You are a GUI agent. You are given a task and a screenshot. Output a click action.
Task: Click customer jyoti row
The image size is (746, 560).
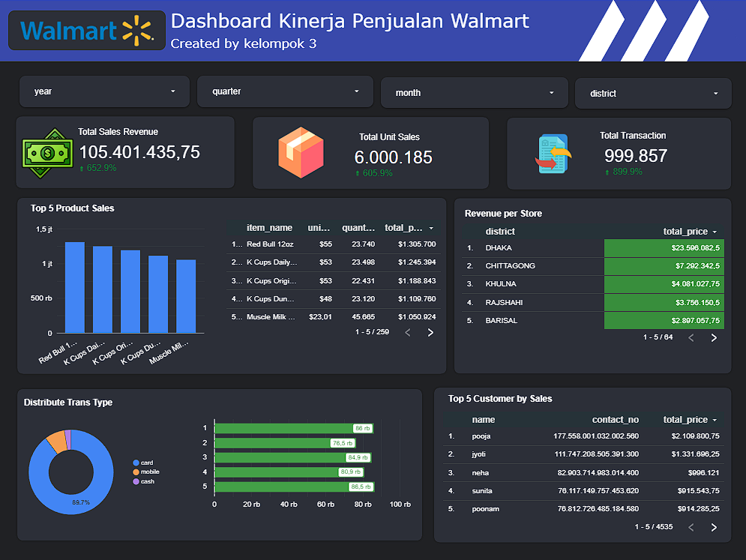584,454
